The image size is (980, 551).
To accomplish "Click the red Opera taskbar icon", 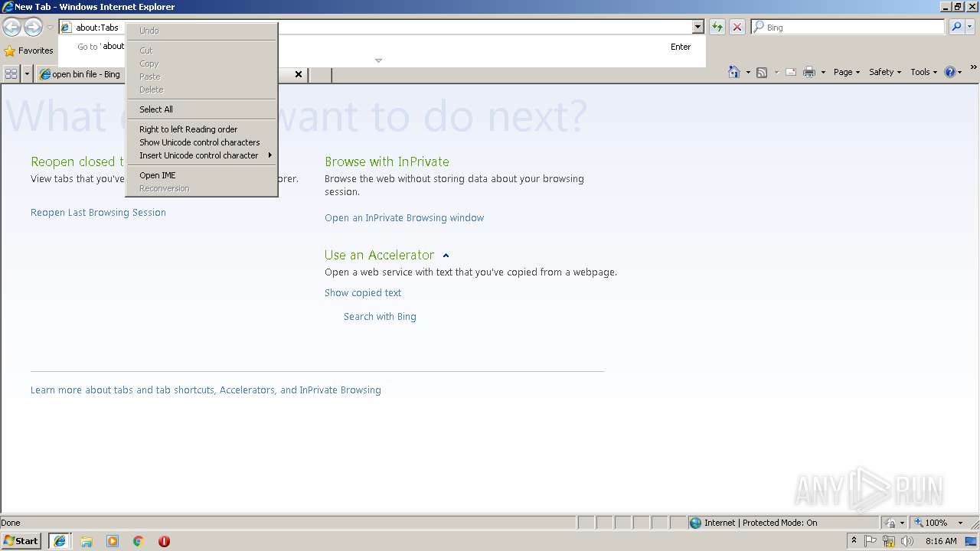I will click(x=164, y=541).
